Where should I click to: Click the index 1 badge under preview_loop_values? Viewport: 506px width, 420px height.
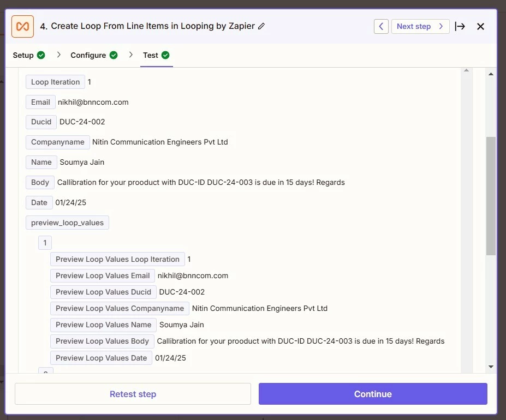[x=45, y=243]
